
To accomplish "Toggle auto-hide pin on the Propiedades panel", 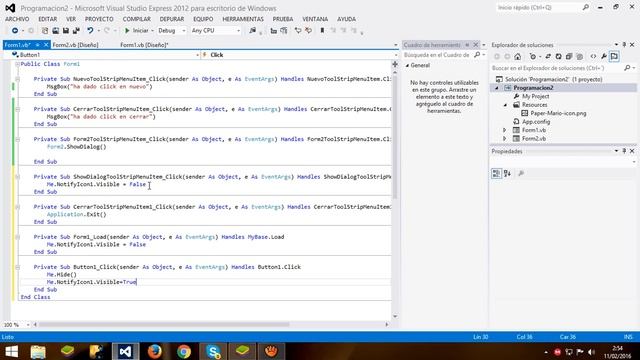I will pos(624,151).
